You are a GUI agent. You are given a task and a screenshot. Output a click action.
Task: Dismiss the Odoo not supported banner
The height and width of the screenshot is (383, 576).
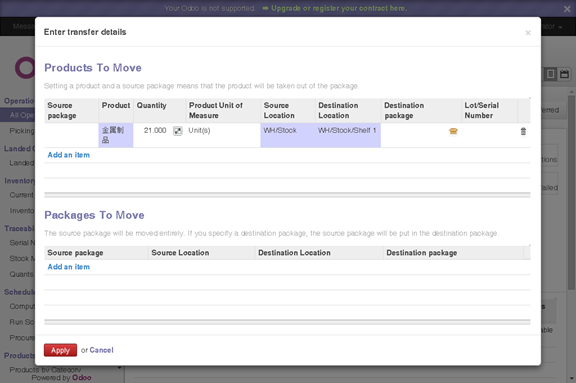pyautogui.click(x=567, y=9)
